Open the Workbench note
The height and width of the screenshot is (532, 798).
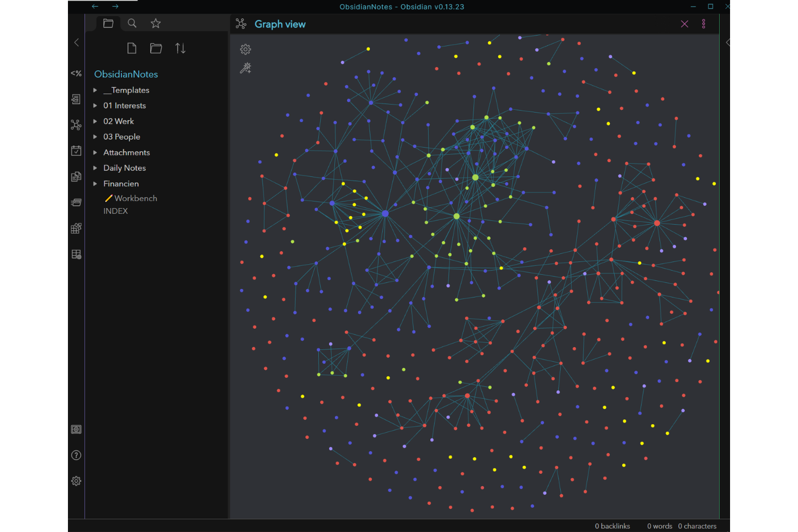point(135,198)
